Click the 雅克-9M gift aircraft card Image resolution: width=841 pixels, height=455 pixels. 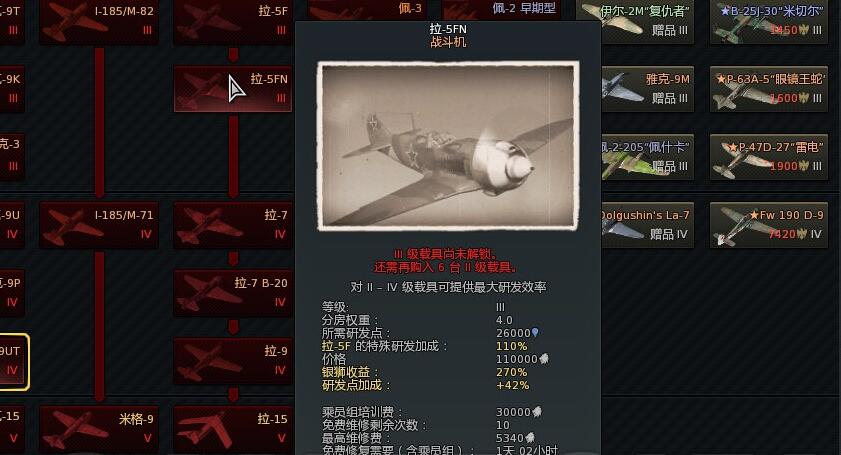[x=647, y=89]
